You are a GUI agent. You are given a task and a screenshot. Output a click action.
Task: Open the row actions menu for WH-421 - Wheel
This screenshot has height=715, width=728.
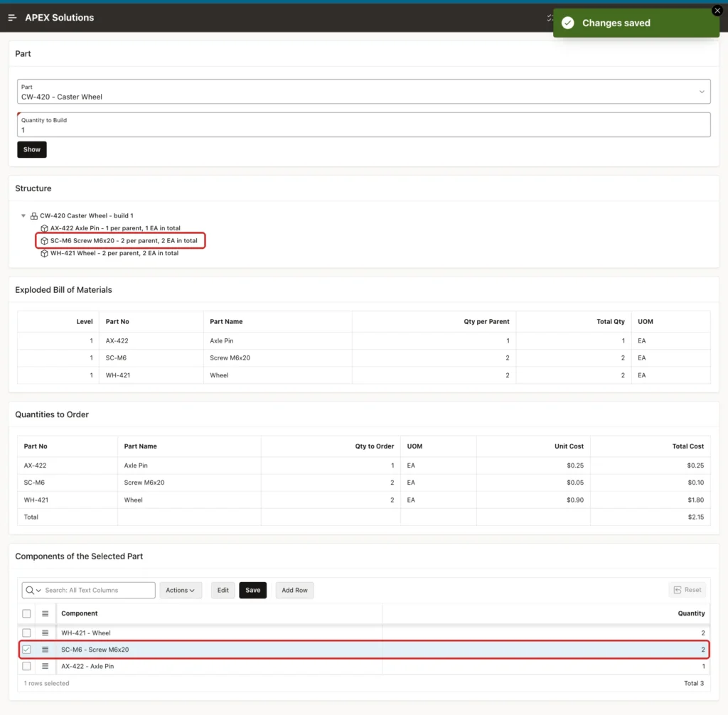45,633
